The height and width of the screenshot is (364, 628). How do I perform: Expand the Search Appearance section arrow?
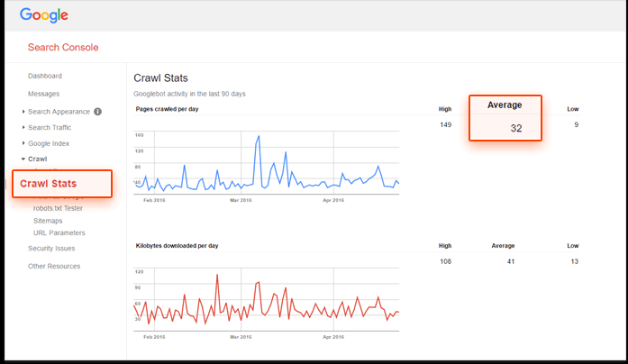pos(23,112)
